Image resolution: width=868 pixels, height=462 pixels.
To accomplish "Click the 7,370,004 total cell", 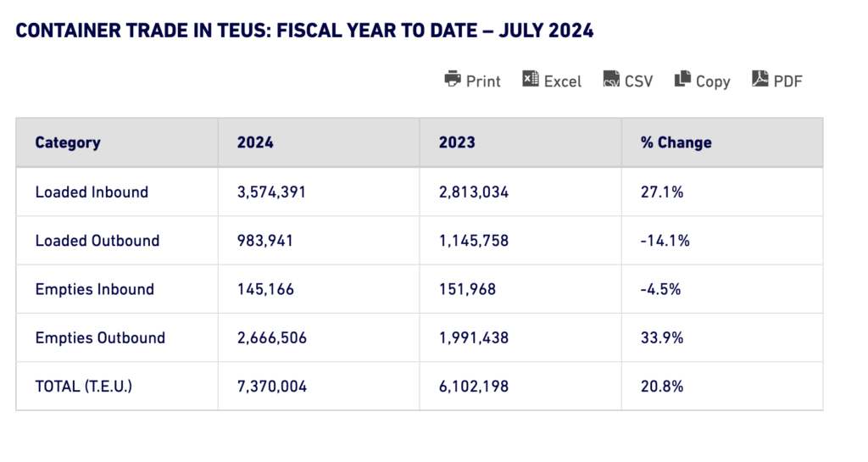I will 272,387.
